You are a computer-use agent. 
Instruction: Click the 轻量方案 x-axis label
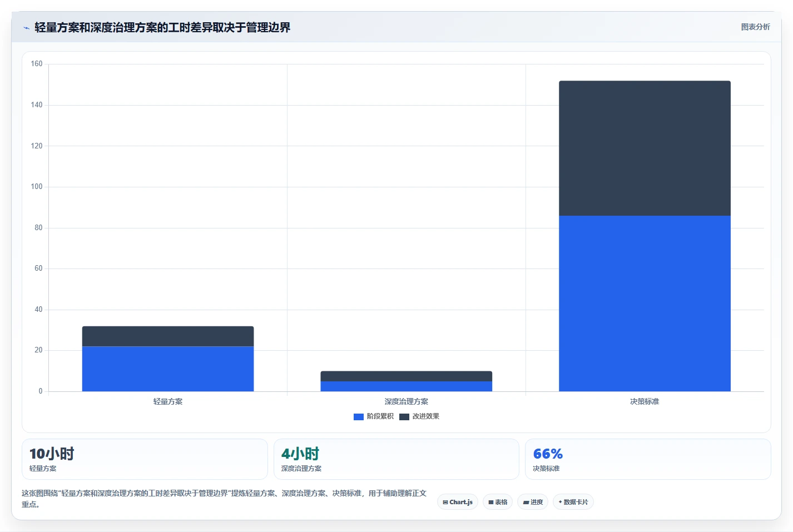(168, 401)
